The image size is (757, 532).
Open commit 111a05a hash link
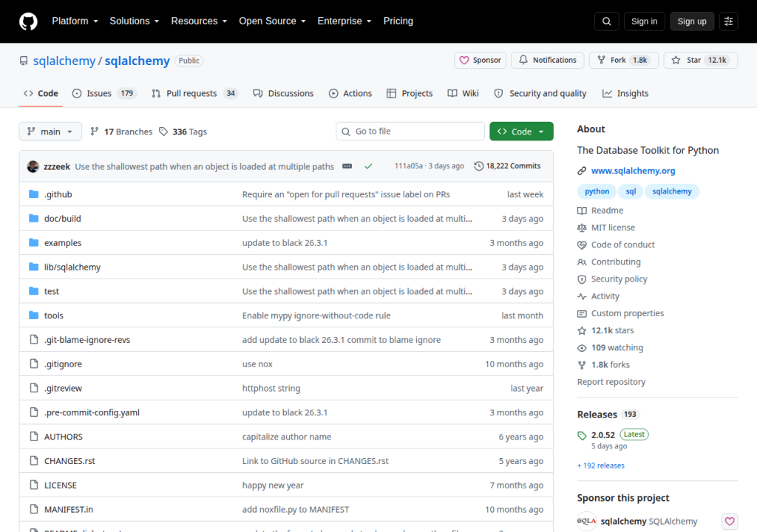(408, 166)
